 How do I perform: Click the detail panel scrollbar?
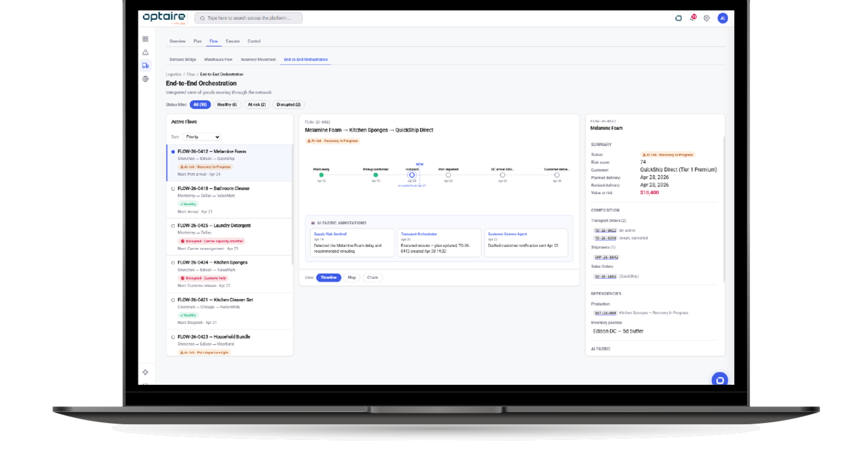(724, 210)
